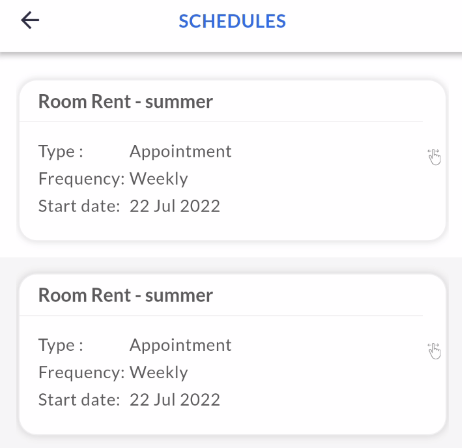
Task: Click the 'Type :' label in second card
Action: click(61, 345)
